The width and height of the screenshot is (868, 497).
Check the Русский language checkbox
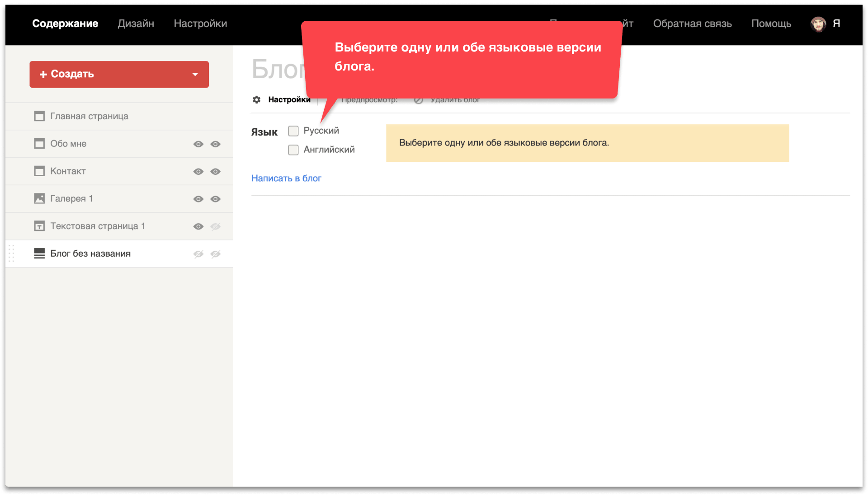[293, 131]
